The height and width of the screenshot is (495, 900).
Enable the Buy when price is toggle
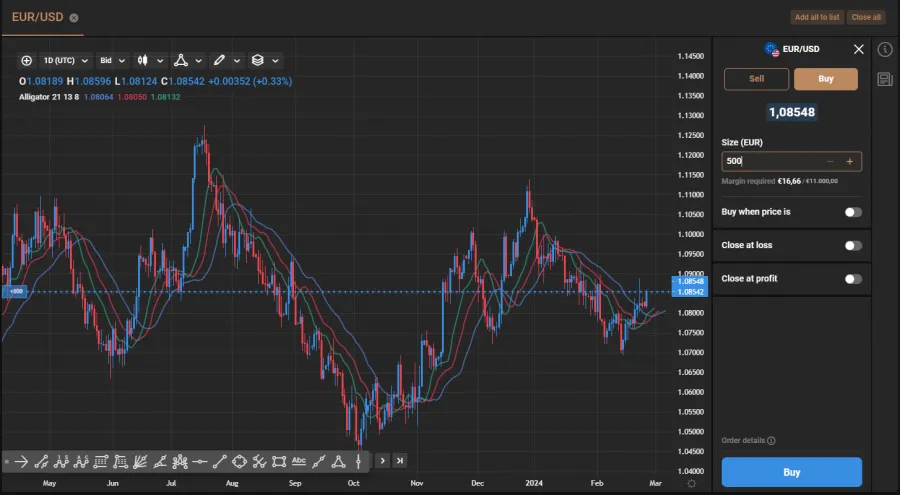pos(852,212)
